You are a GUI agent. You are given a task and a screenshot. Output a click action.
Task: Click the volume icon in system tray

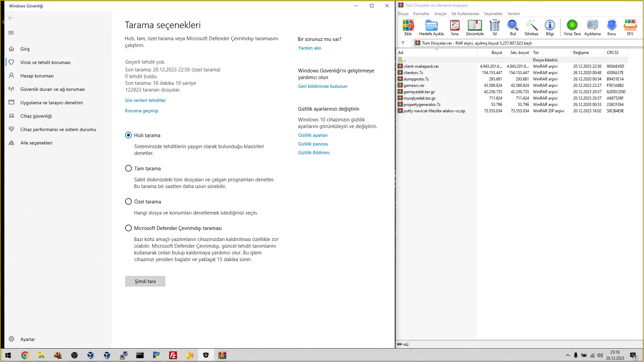tap(600, 355)
